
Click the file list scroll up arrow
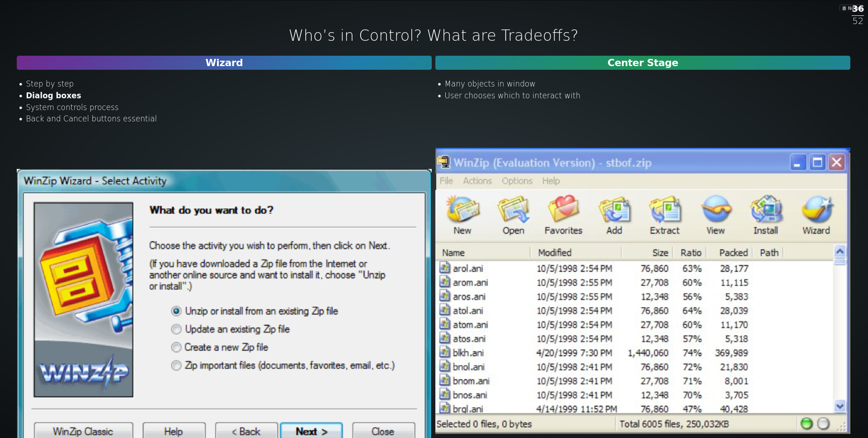[x=839, y=251]
